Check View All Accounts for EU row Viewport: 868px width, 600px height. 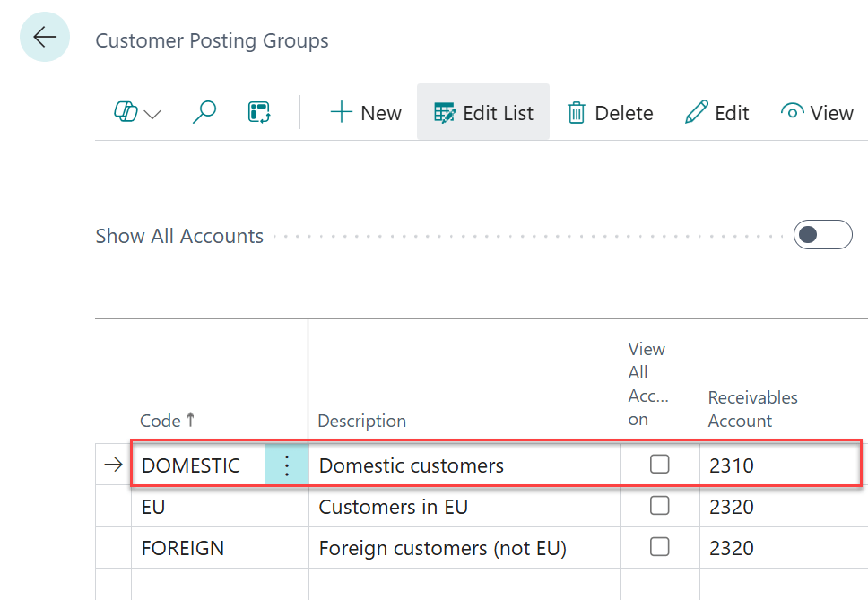[x=659, y=506]
